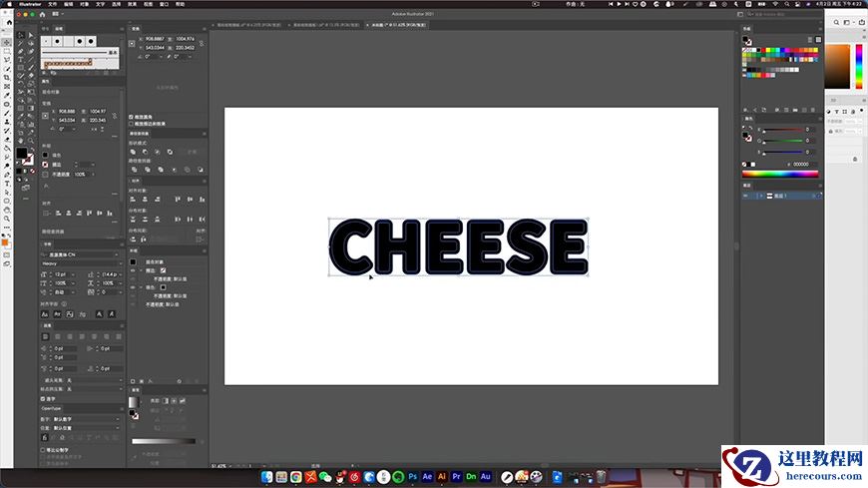
Task: Collapse the fill attribute in Appearance panel
Action: (141, 287)
